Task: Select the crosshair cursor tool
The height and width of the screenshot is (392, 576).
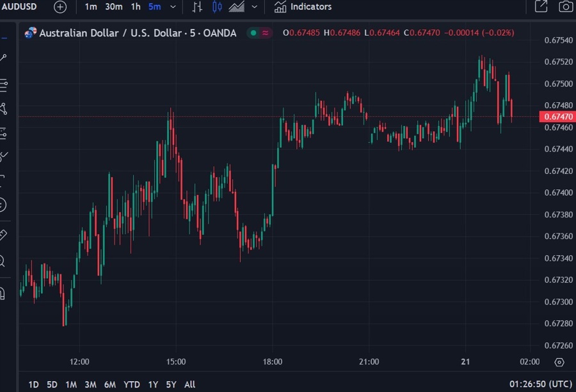Action: click(4, 38)
